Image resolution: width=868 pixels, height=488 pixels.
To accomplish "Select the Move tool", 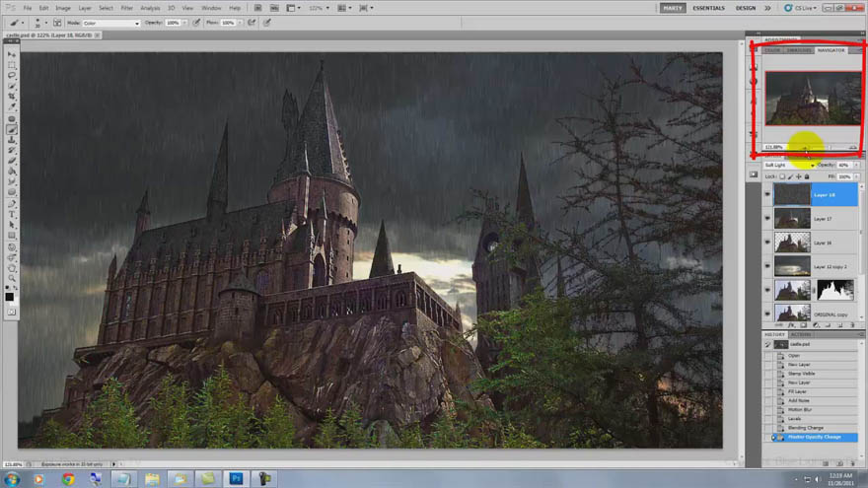I will click(12, 54).
